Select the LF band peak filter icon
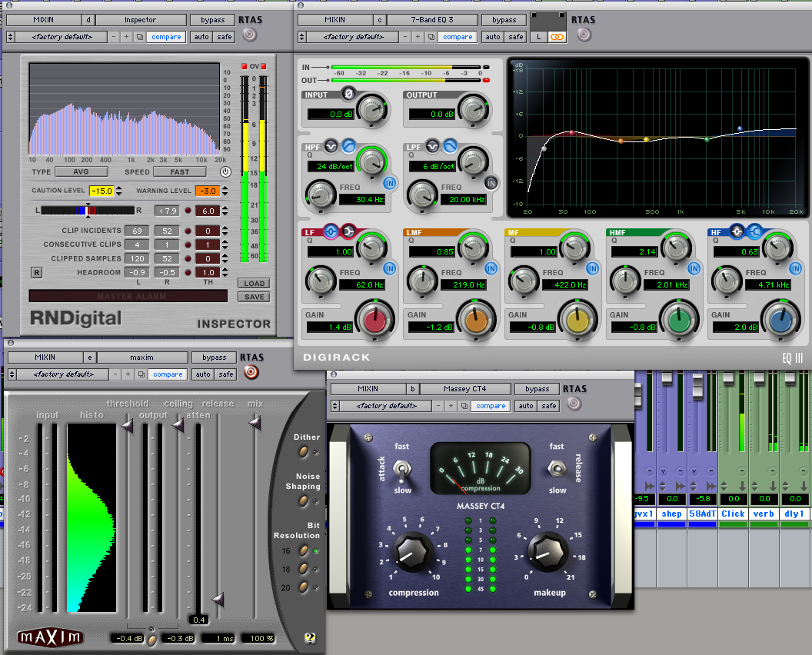This screenshot has width=812, height=655. [331, 231]
